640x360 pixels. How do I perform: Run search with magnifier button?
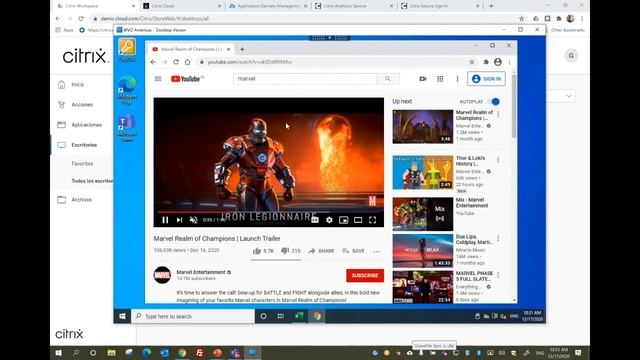(x=388, y=79)
